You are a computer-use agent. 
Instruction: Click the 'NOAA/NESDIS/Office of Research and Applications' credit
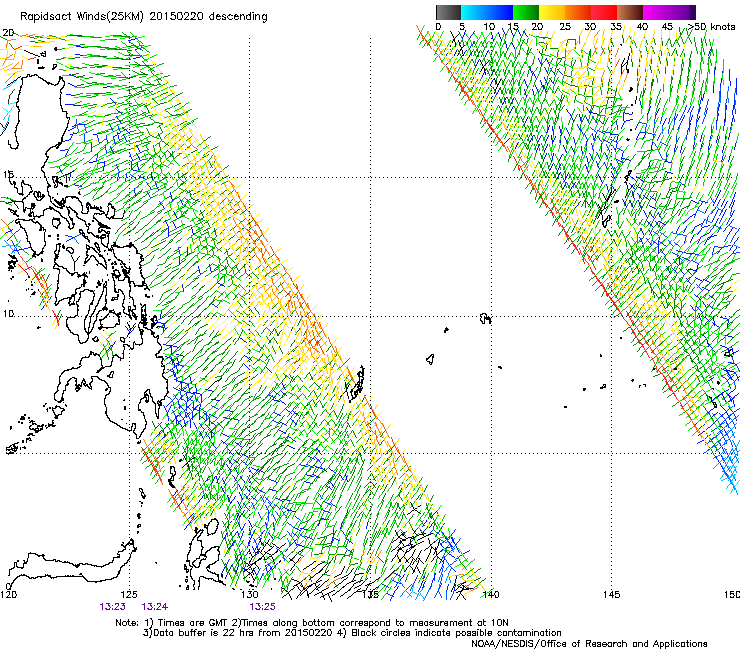(589, 644)
